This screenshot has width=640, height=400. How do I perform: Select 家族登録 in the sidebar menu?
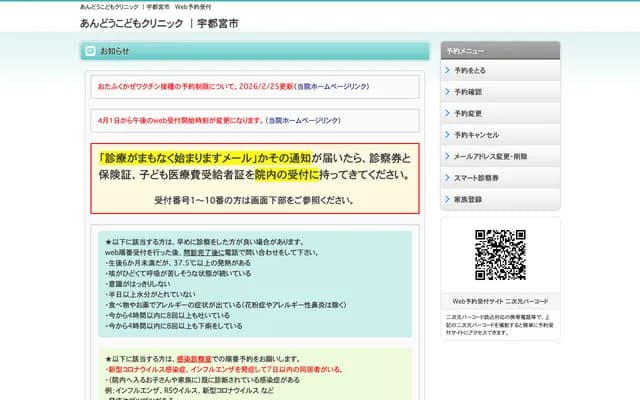468,199
